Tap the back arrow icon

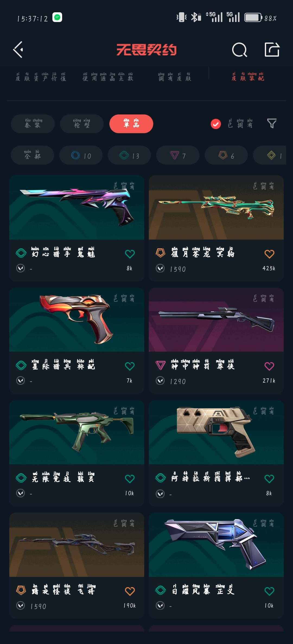[18, 50]
